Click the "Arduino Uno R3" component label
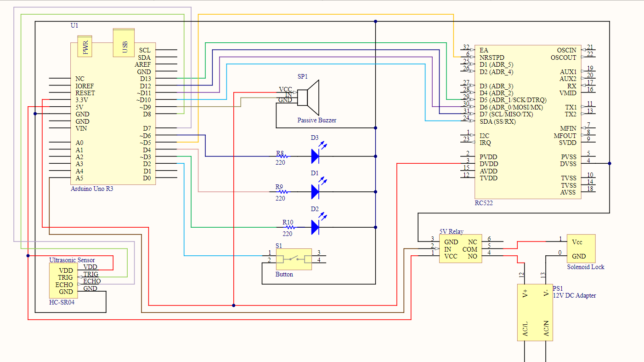 92,189
